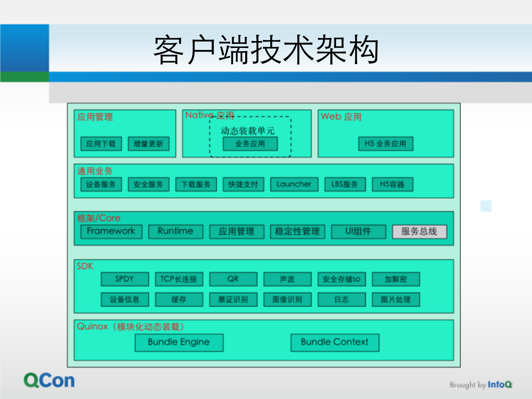Click the SPDY block in SDK section
The height and width of the screenshot is (399, 532).
coord(124,279)
